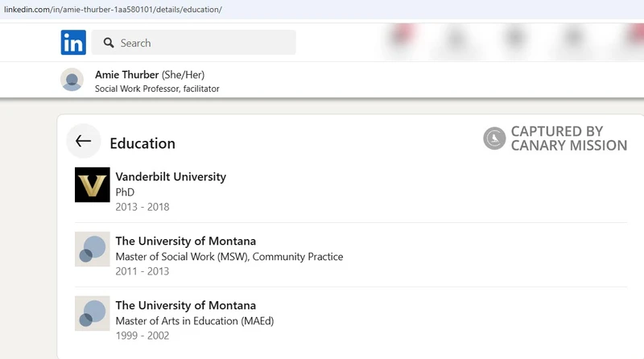This screenshot has height=359, width=644.
Task: Click the first University of Montana logo
Action: click(x=93, y=249)
